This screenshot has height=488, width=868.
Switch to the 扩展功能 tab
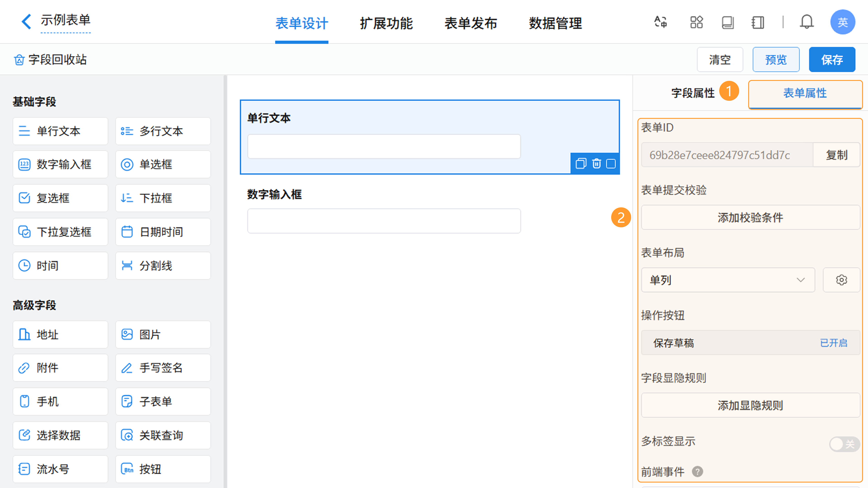[386, 23]
